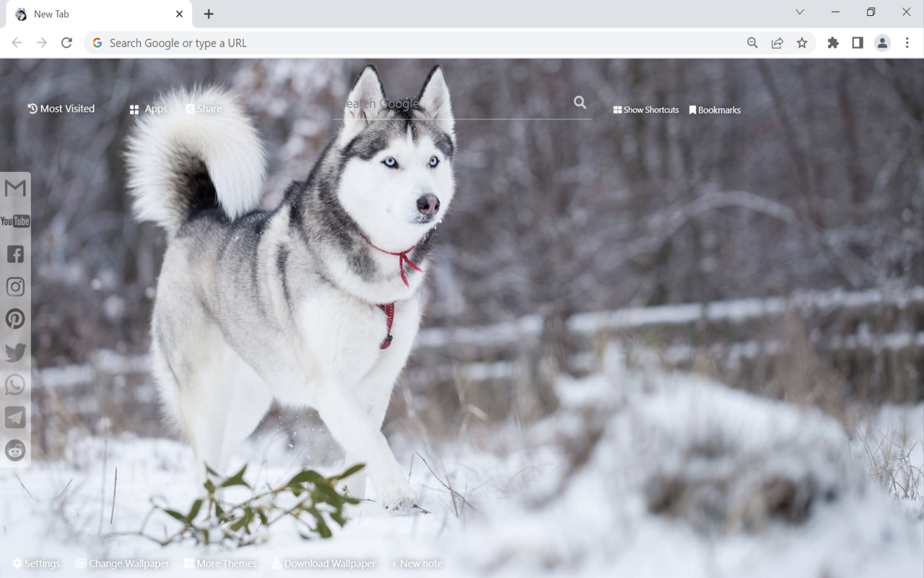Screen dimensions: 924x578
Task: Open Telegram sidebar shortcut
Action: (x=15, y=417)
